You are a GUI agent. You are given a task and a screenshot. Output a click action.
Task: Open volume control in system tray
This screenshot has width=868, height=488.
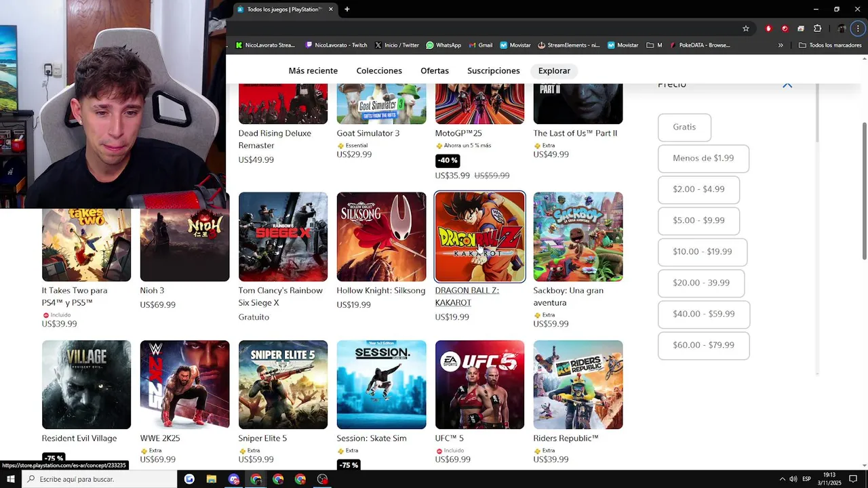(x=793, y=479)
